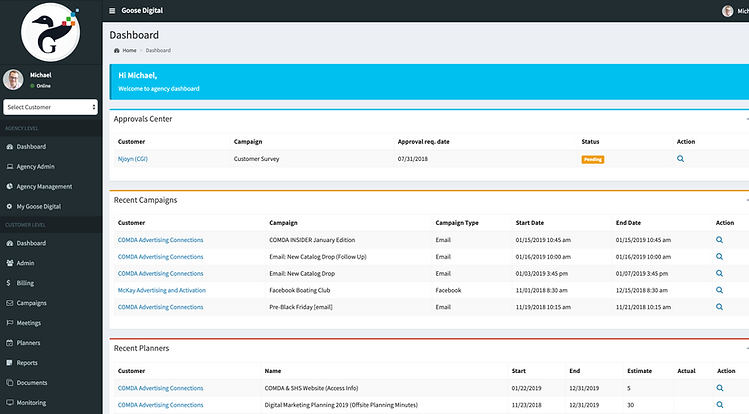Open Michael's avatar in the top bar

pos(727,11)
